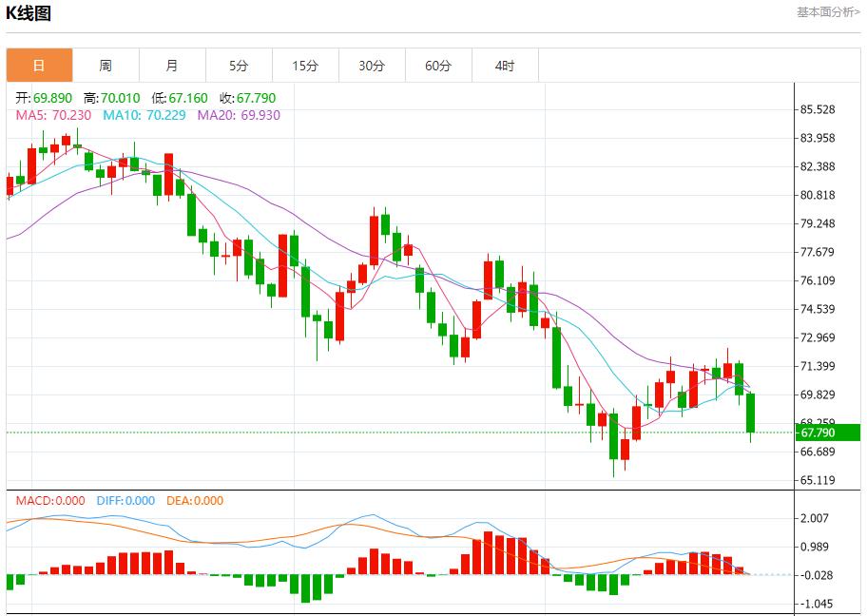Select the 30分 thirty-minute interval
The image size is (867, 616).
pos(371,66)
